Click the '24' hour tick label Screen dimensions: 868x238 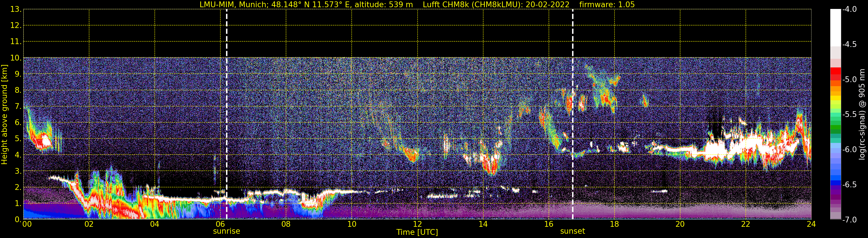coord(811,224)
